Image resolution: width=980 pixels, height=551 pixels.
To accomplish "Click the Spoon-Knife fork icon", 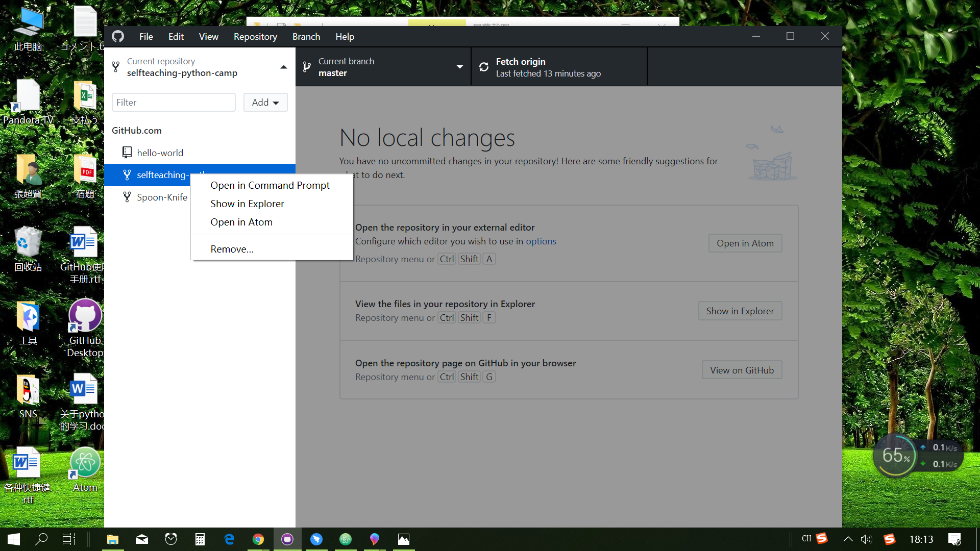I will coord(127,197).
